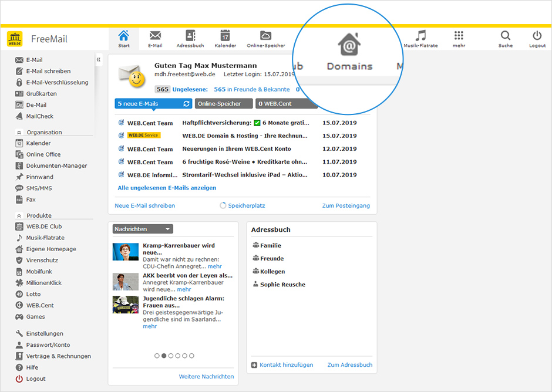552x392 pixels.
Task: Open the Kramp-Karrenbauer news thumbnail
Action: tap(126, 252)
